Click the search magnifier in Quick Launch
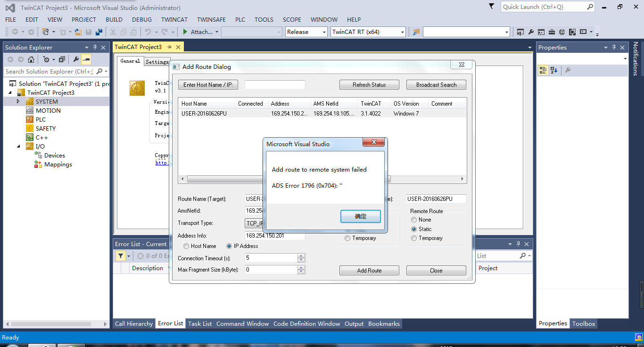The width and height of the screenshot is (644, 347). click(590, 7)
